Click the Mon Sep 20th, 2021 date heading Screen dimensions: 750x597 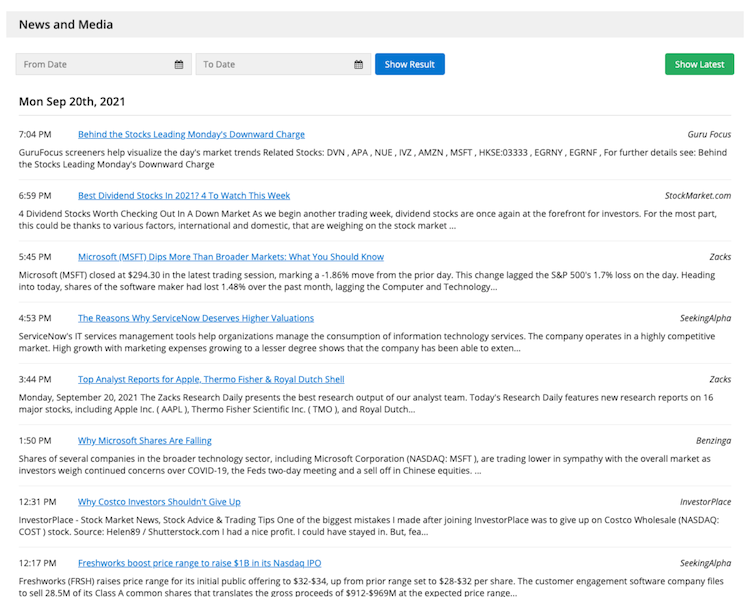pos(72,101)
